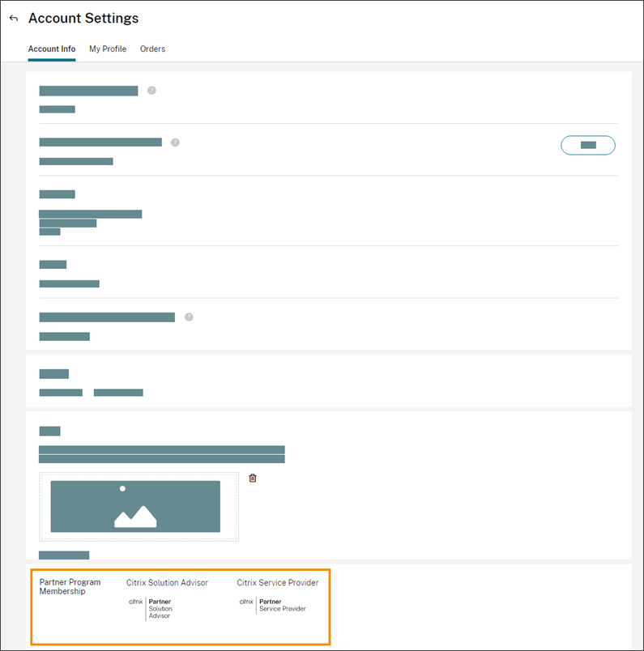
Task: Click the back arrow beside Account Settings
Action: click(x=14, y=19)
